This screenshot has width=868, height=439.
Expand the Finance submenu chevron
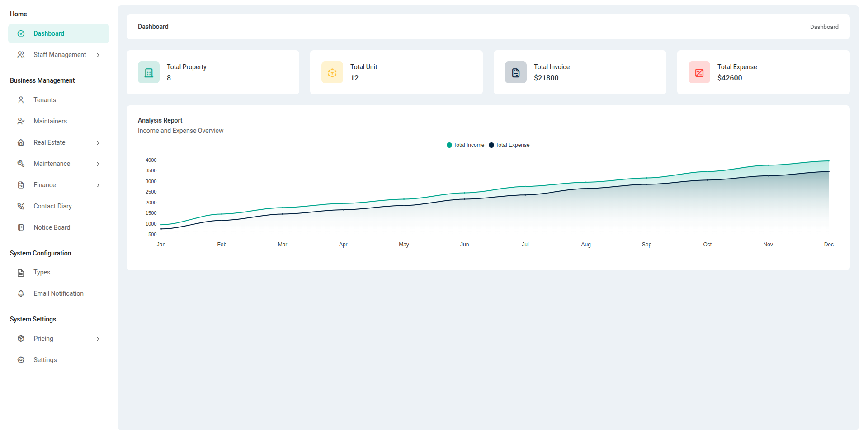coord(98,185)
